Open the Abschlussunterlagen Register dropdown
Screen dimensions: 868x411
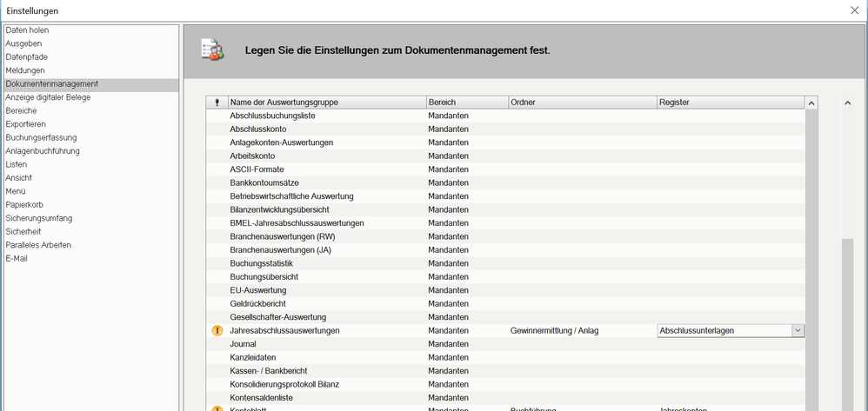(798, 330)
